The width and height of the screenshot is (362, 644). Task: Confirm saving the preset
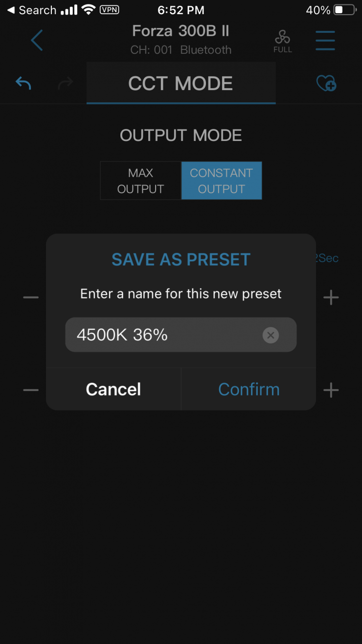point(249,390)
